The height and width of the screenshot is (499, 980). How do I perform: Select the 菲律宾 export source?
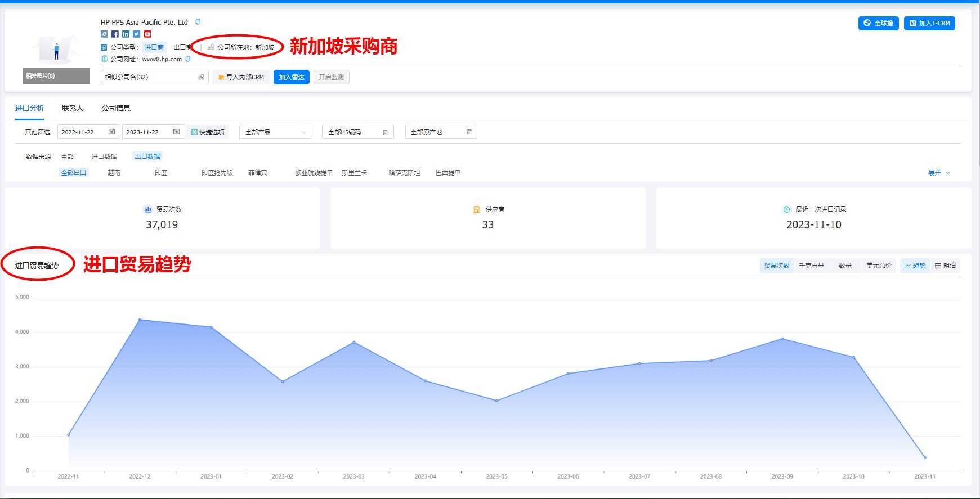(x=258, y=173)
